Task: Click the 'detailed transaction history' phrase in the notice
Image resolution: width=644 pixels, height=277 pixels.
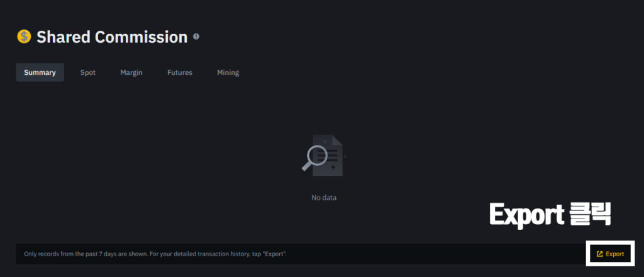Action: coord(211,254)
